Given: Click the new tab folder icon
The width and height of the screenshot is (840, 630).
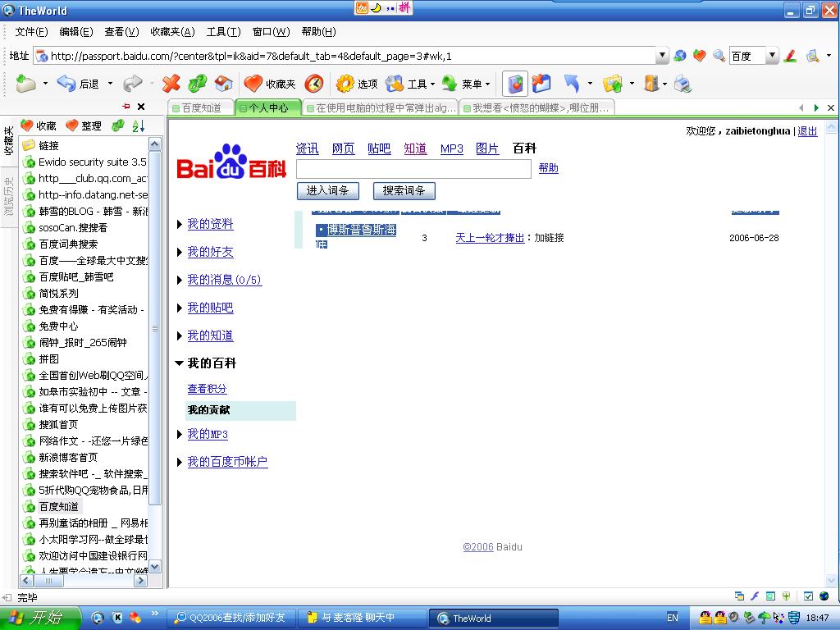Looking at the screenshot, I should pyautogui.click(x=25, y=84).
